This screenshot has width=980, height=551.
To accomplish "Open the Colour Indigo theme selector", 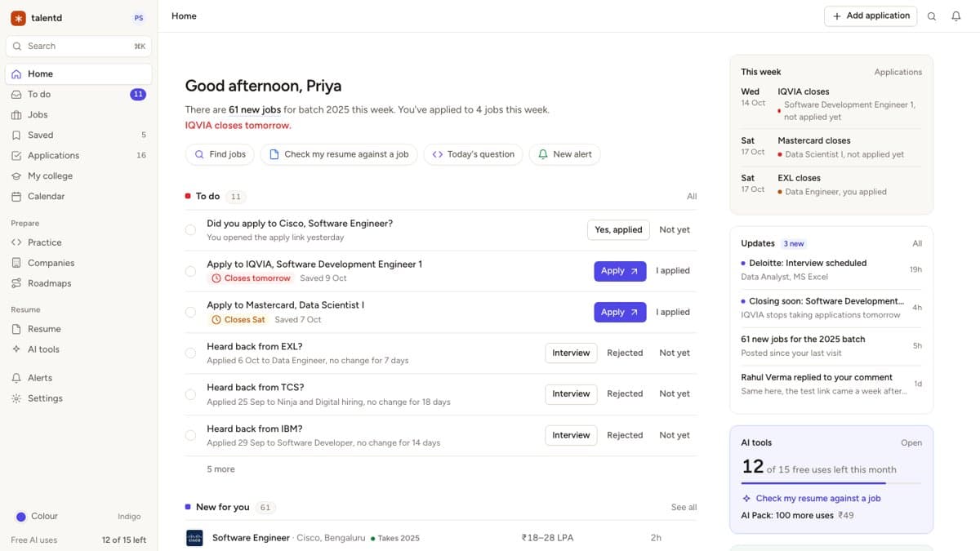I will click(x=78, y=517).
